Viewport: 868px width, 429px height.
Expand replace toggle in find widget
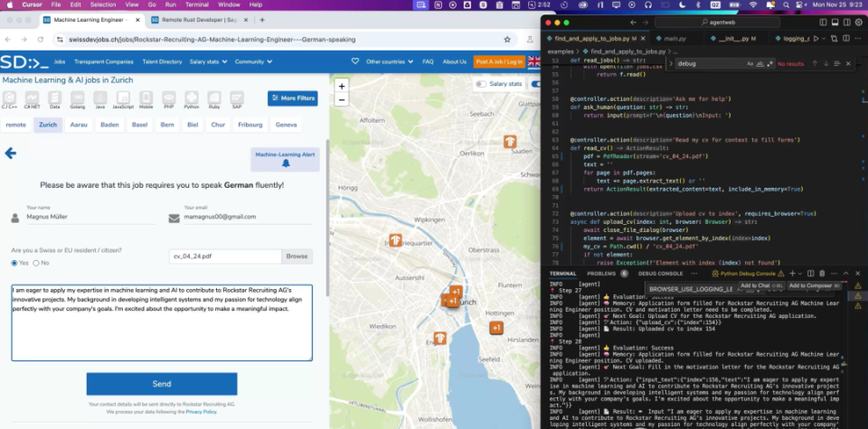671,63
